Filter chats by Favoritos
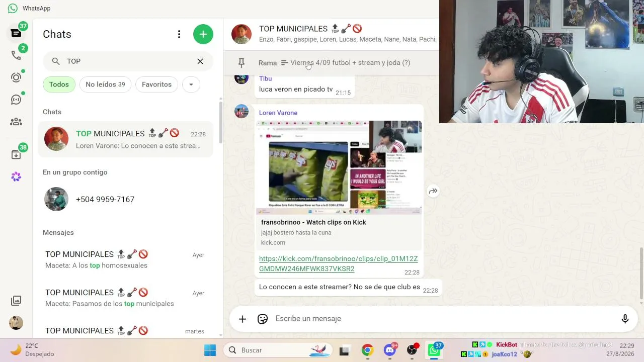This screenshot has width=644, height=362. [x=156, y=84]
